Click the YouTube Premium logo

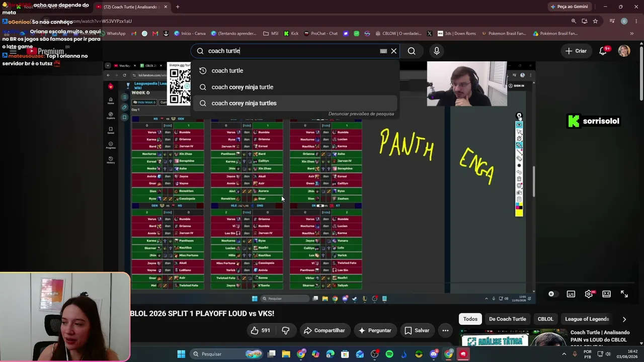tap(46, 51)
